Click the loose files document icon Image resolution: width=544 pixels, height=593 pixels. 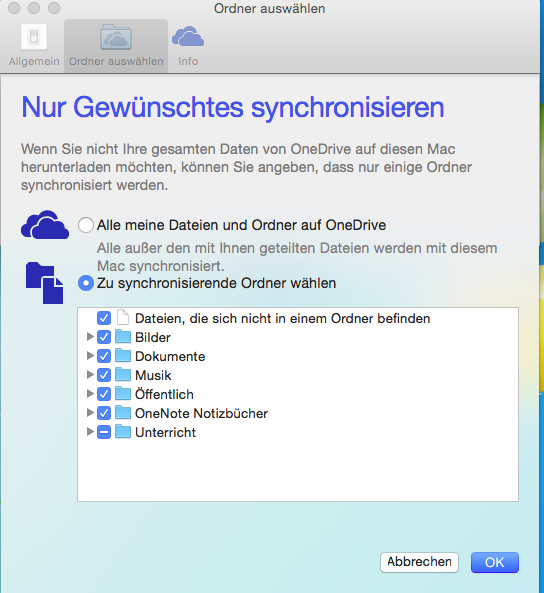coord(123,317)
